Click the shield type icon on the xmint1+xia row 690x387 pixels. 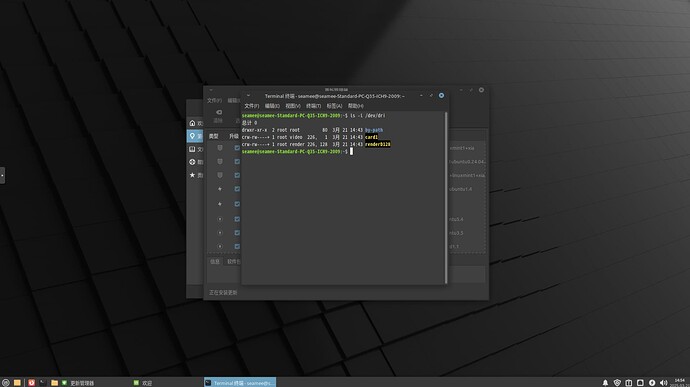[220, 148]
